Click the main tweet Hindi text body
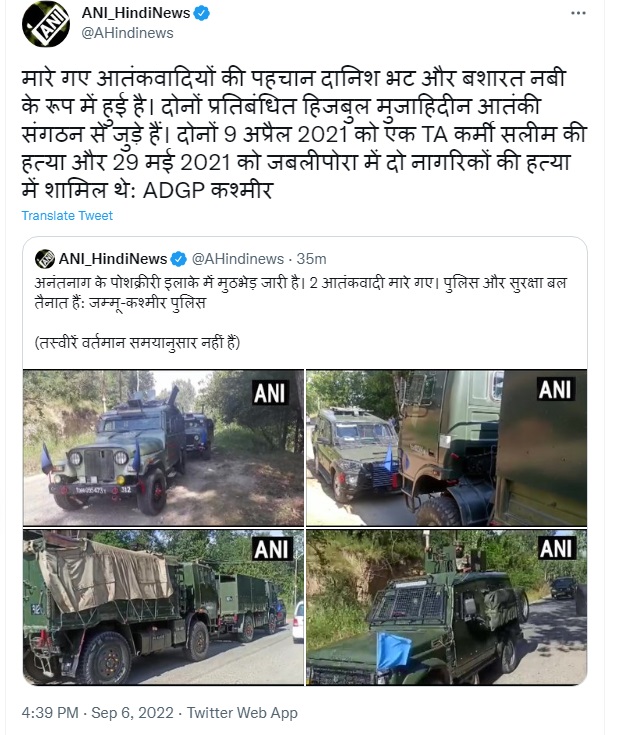The image size is (621, 735). pyautogui.click(x=304, y=135)
